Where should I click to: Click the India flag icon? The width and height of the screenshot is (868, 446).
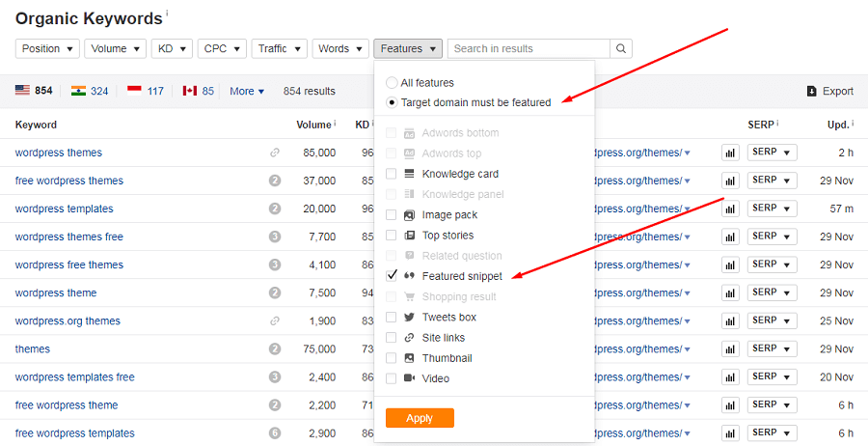coord(79,91)
